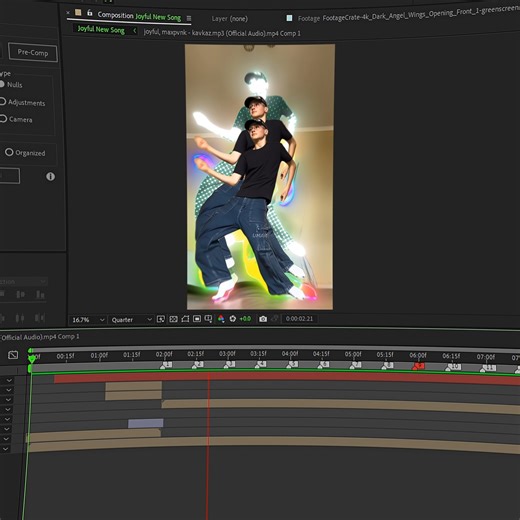Click the 01:00f mark on the time ruler
Viewport: 520px width, 520px height.
[x=99, y=355]
